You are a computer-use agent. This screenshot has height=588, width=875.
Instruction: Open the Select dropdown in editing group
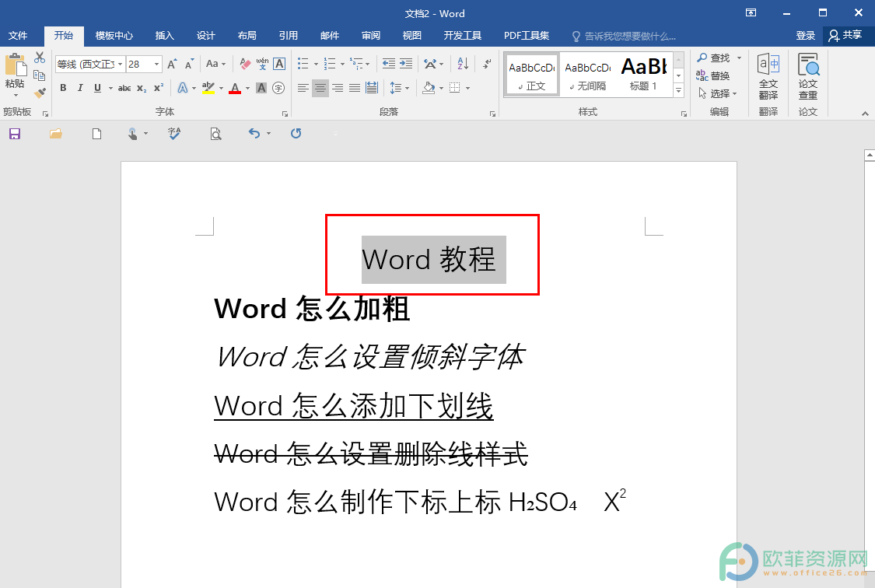click(x=718, y=94)
